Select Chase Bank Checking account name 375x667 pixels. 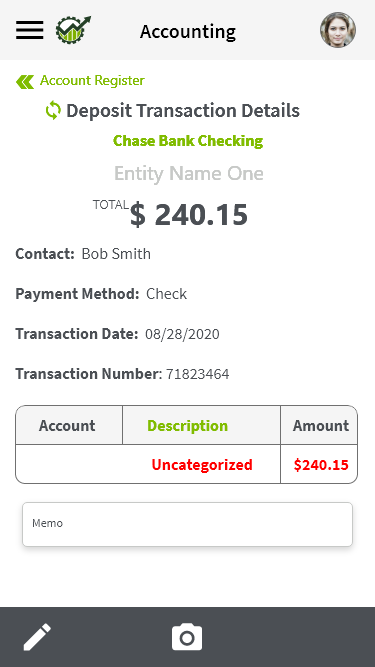pyautogui.click(x=188, y=141)
